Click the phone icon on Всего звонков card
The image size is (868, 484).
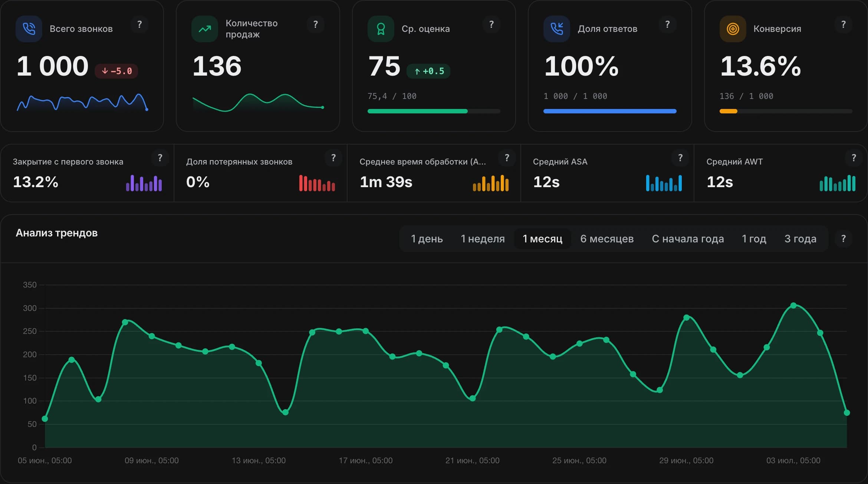click(x=29, y=29)
